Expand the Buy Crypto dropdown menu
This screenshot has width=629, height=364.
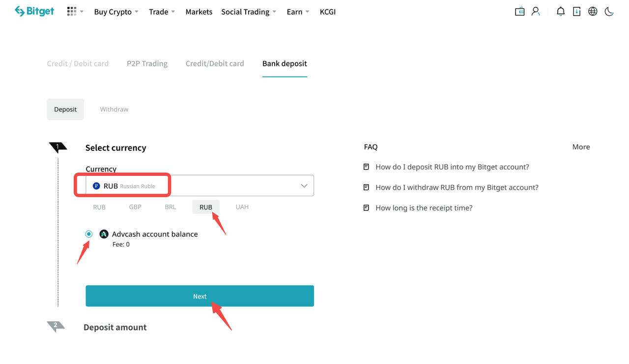click(116, 12)
